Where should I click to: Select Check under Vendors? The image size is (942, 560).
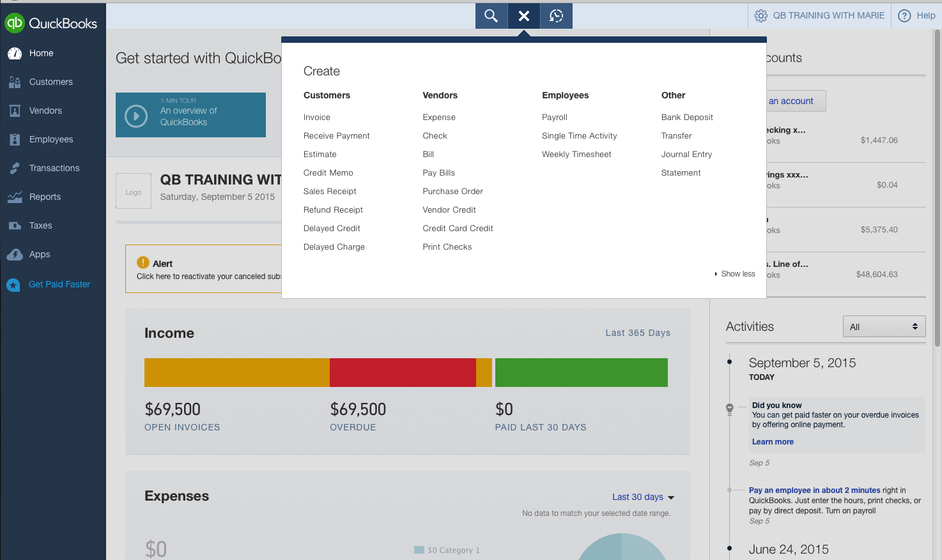point(435,136)
